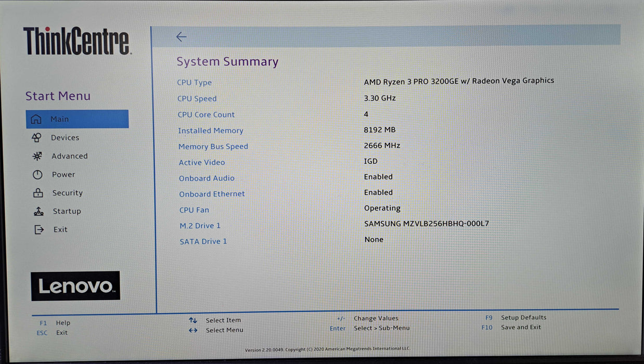Click the 8192 MB value
The width and height of the screenshot is (644, 364).
point(380,129)
